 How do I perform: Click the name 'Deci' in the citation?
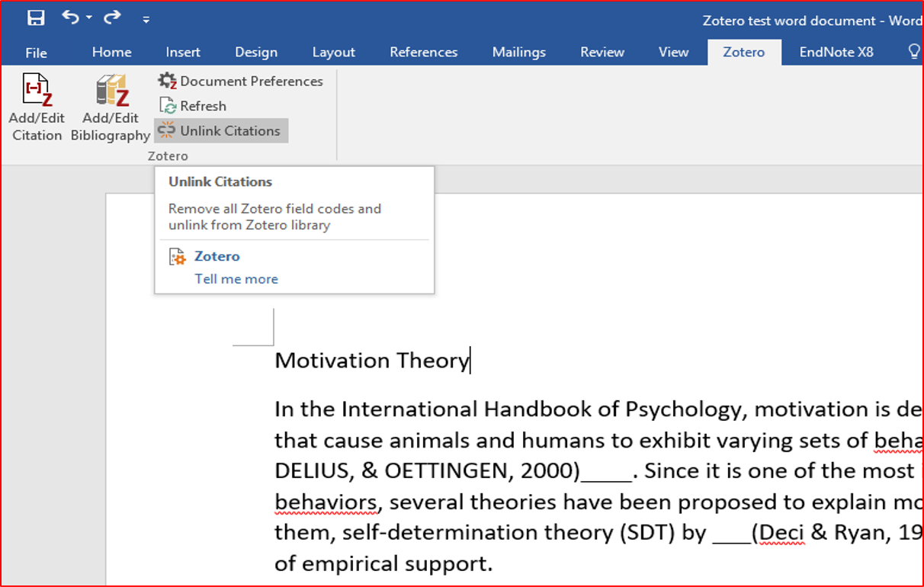coord(781,534)
